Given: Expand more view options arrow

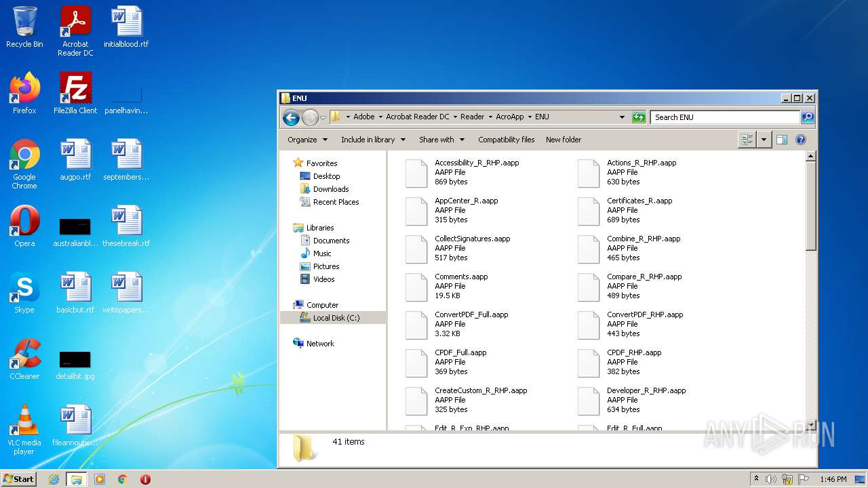Looking at the screenshot, I should click(764, 140).
